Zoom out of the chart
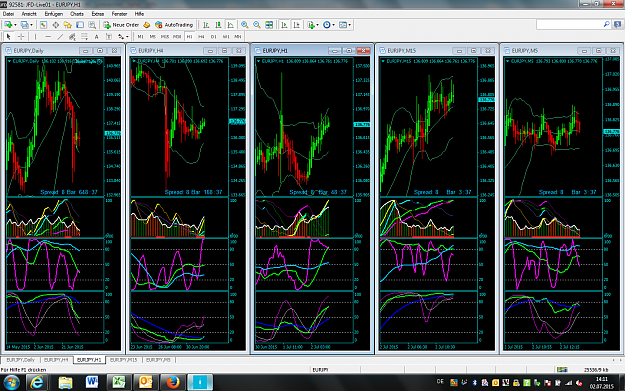This screenshot has width=625, height=391. tap(257, 25)
